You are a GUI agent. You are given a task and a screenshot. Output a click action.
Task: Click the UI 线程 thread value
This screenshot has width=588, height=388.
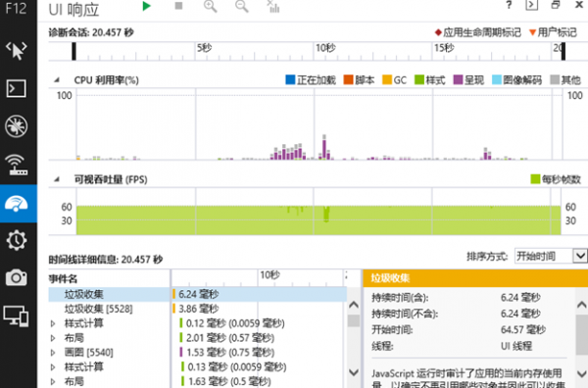tap(516, 346)
